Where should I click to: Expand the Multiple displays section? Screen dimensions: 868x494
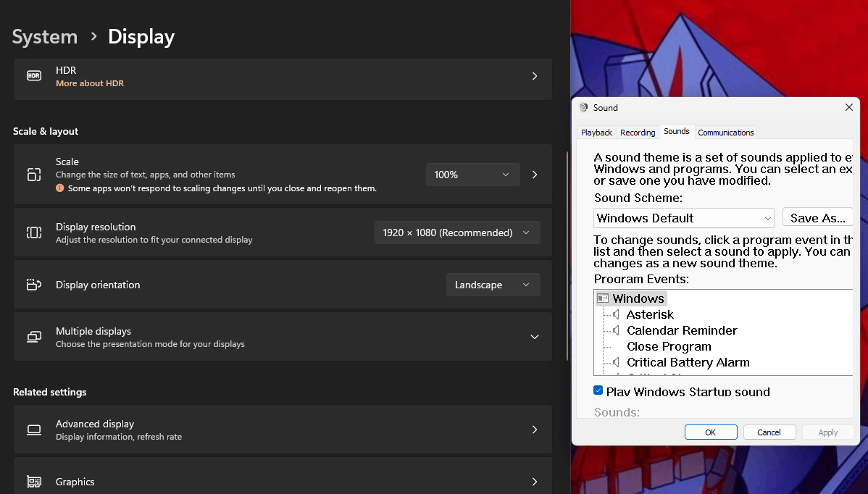535,337
